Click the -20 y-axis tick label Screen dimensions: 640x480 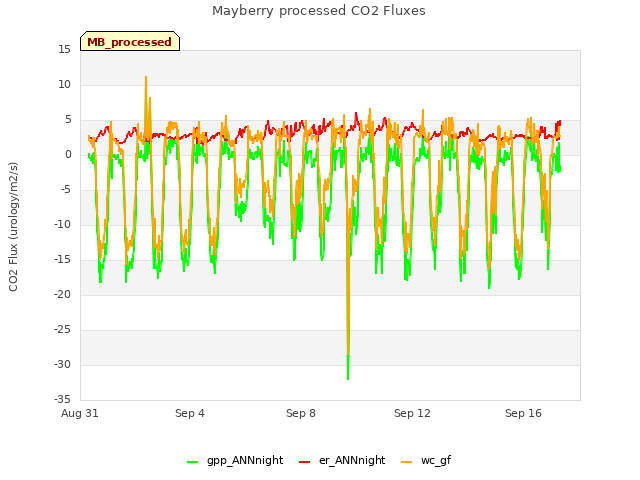pos(63,295)
